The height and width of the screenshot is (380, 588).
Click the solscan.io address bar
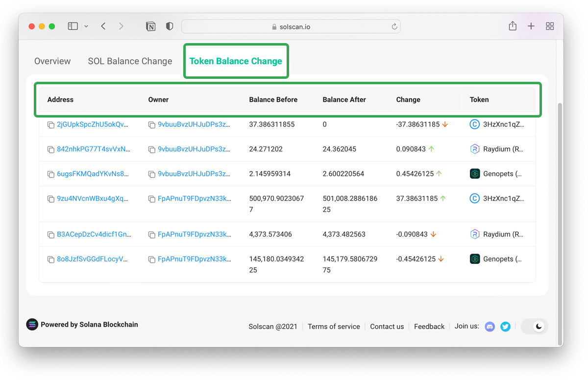point(291,26)
